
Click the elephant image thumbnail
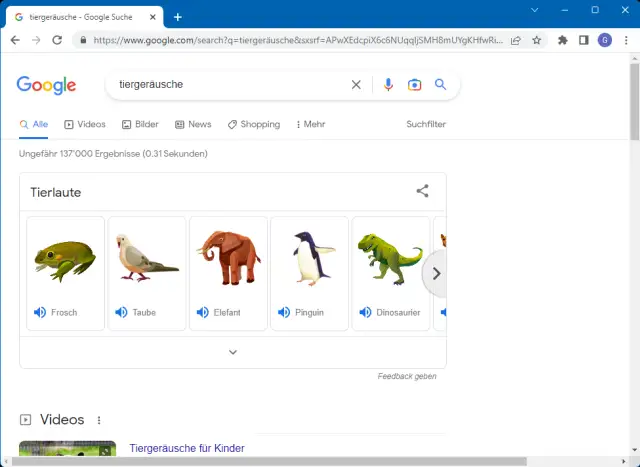pos(229,258)
